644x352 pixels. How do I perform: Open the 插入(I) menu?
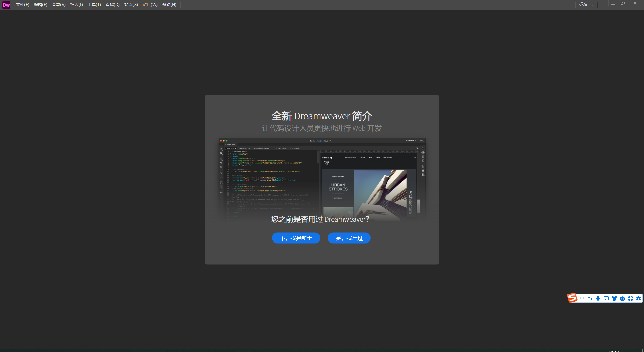coord(76,5)
